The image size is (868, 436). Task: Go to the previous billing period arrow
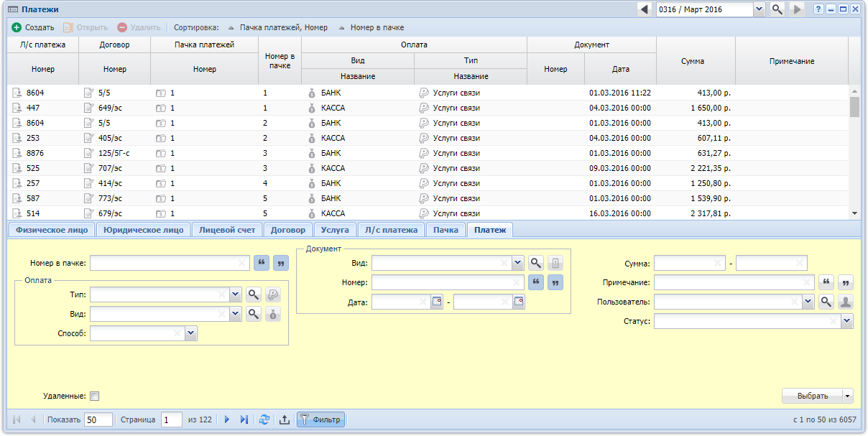pyautogui.click(x=645, y=9)
